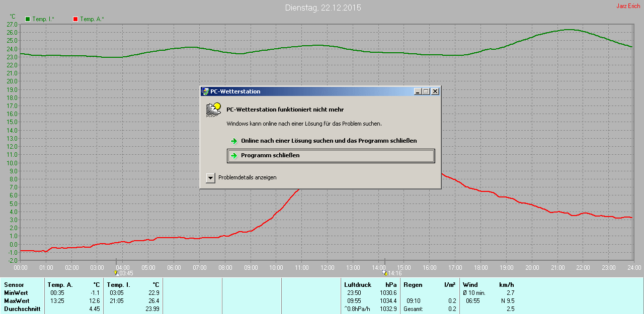Click Temp. I. minimum value 22.9
This screenshot has width=644, height=314.
tap(153, 293)
